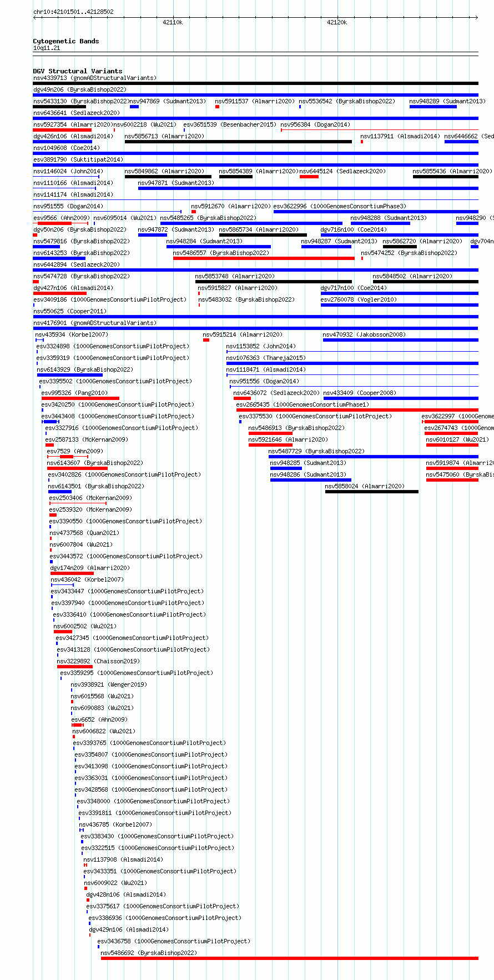This screenshot has height=980, width=494.
Task: Open nsv5862720 Almarri2020 entry
Action: 422,241
